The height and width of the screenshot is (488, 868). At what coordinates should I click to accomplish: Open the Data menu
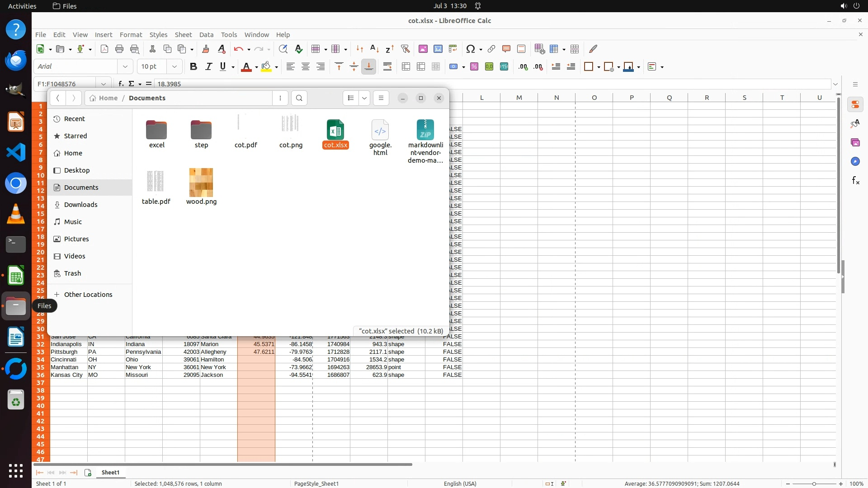206,35
